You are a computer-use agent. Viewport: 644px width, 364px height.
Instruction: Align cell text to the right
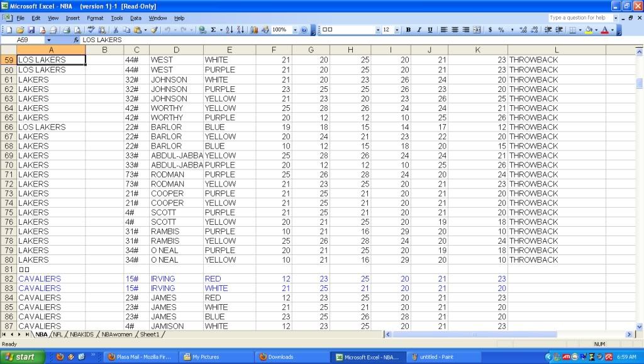[x=466, y=30]
